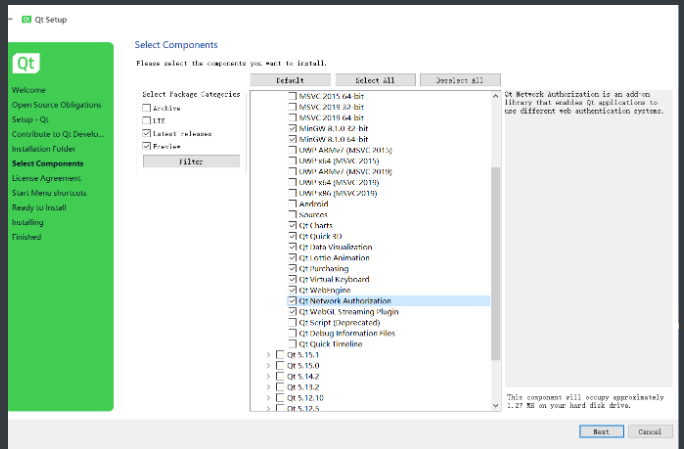
Task: Check Qt Debug Information Files component
Action: (x=293, y=333)
